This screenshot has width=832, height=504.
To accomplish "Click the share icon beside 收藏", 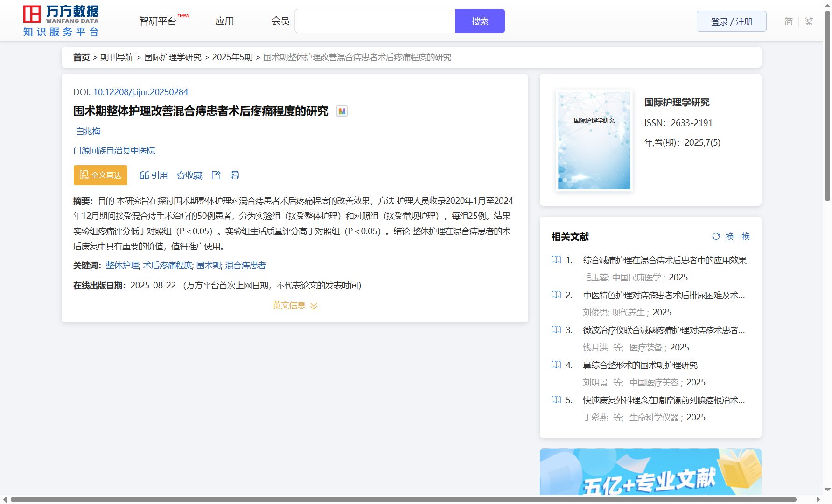I will [x=216, y=175].
